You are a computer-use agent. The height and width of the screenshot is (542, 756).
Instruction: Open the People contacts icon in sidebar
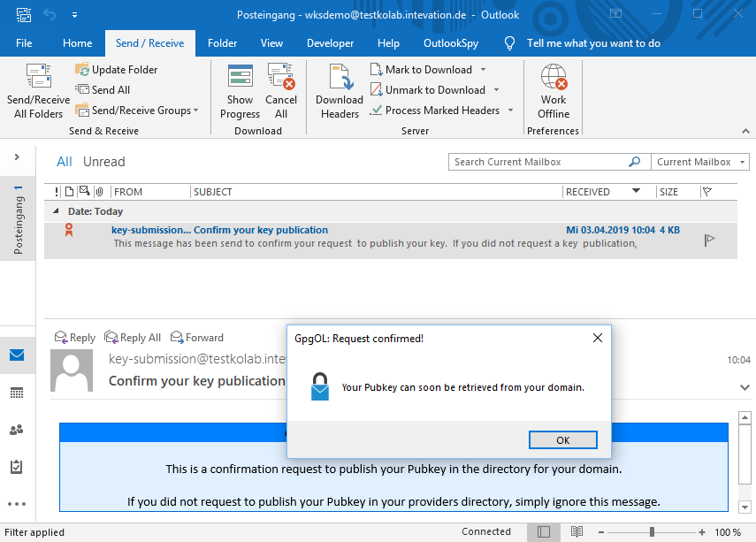tap(17, 430)
